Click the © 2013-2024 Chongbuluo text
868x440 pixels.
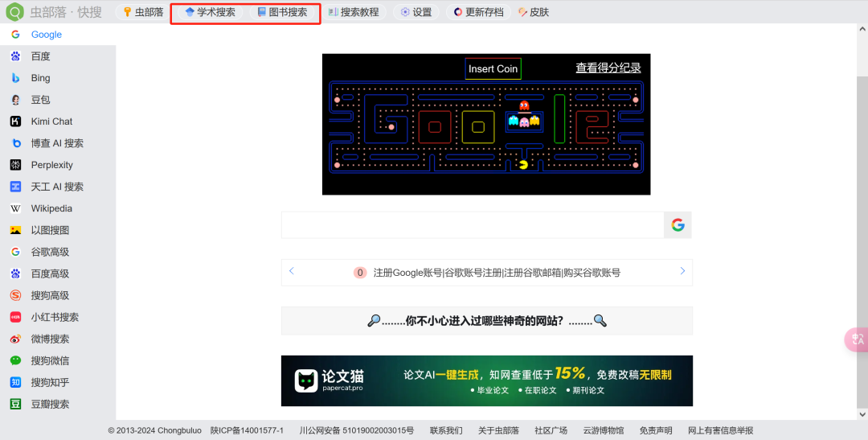(155, 430)
